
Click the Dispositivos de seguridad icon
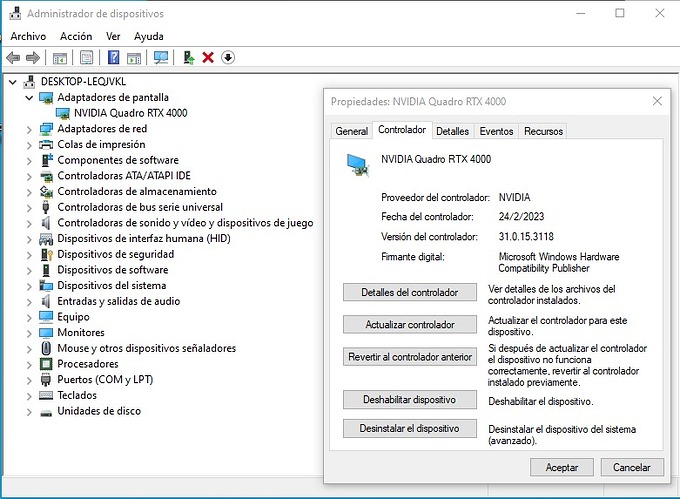pos(46,254)
